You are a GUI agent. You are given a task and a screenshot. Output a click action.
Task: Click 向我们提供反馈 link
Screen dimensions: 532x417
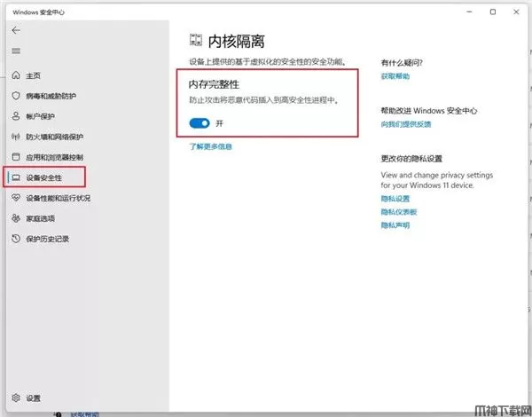(405, 124)
